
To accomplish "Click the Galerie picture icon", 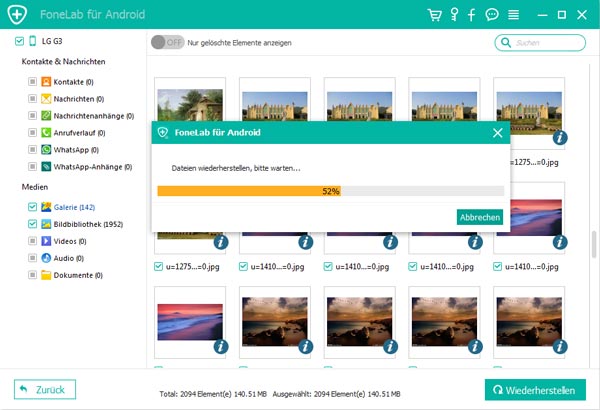I will coord(46,207).
